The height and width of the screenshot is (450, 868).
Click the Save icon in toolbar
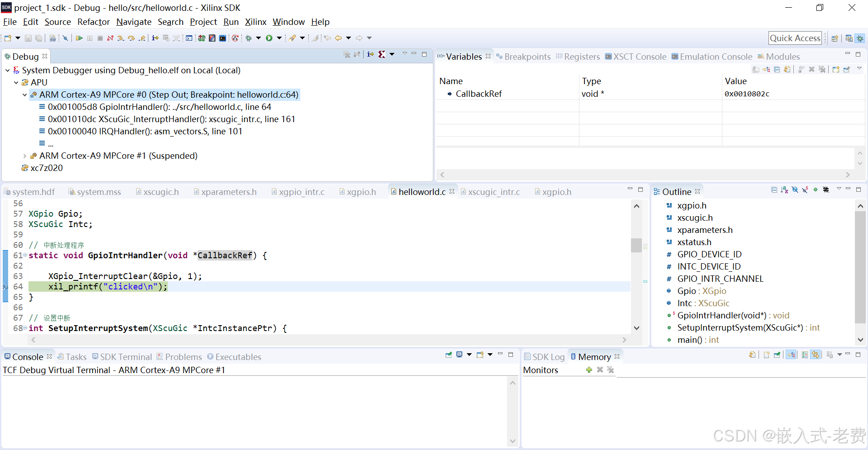[x=28, y=38]
